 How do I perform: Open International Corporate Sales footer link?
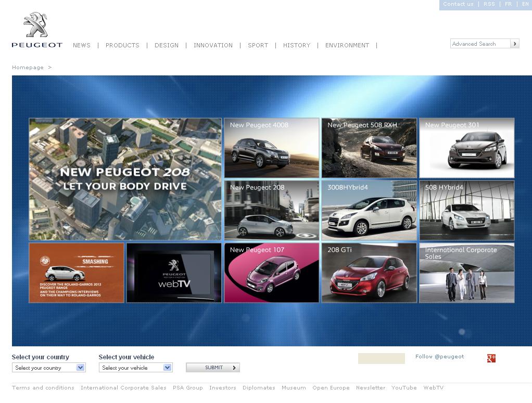click(123, 388)
